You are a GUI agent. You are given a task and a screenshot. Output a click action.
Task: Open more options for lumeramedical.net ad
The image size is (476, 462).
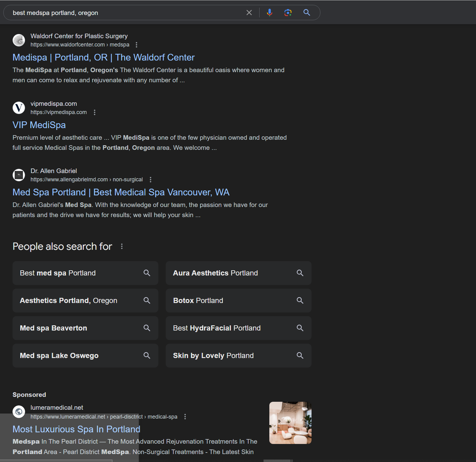[185, 417]
